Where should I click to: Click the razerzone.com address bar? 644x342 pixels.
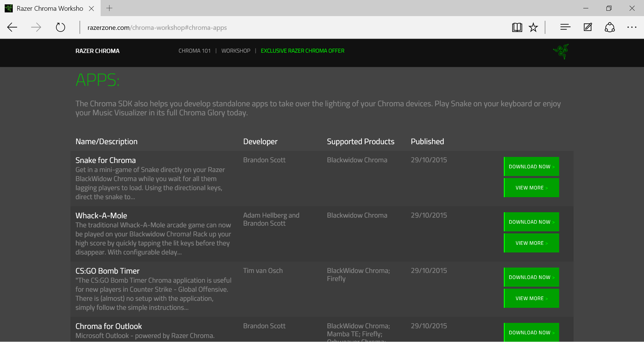[x=157, y=27]
